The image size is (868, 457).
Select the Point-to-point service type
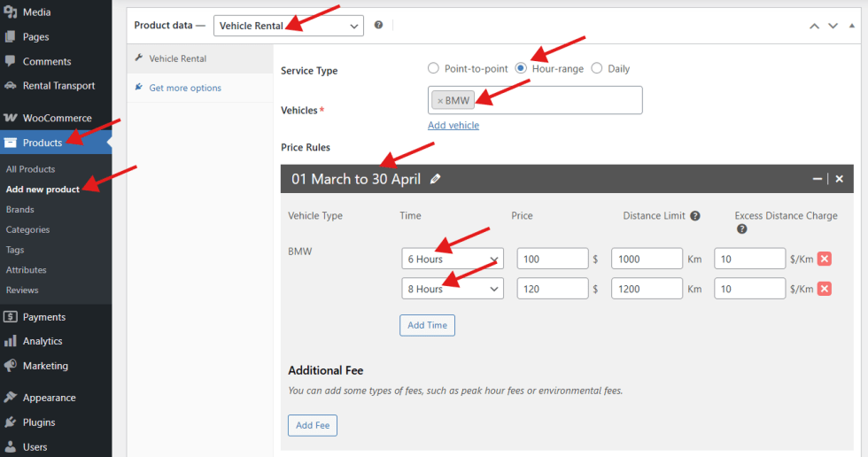pyautogui.click(x=433, y=68)
